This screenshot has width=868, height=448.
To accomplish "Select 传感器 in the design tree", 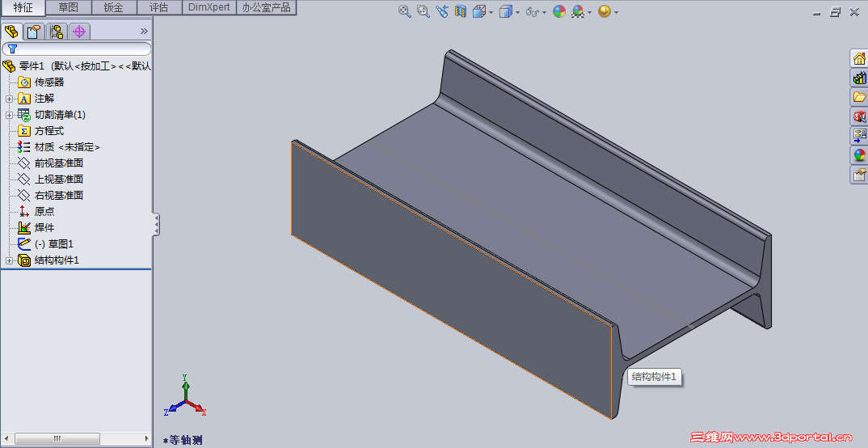I will (x=49, y=82).
